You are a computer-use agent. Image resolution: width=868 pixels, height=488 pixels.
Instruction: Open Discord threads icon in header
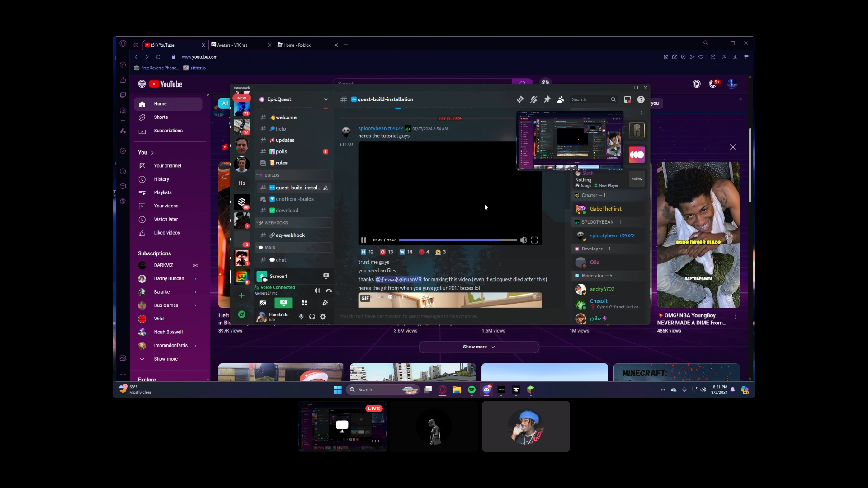pyautogui.click(x=520, y=99)
